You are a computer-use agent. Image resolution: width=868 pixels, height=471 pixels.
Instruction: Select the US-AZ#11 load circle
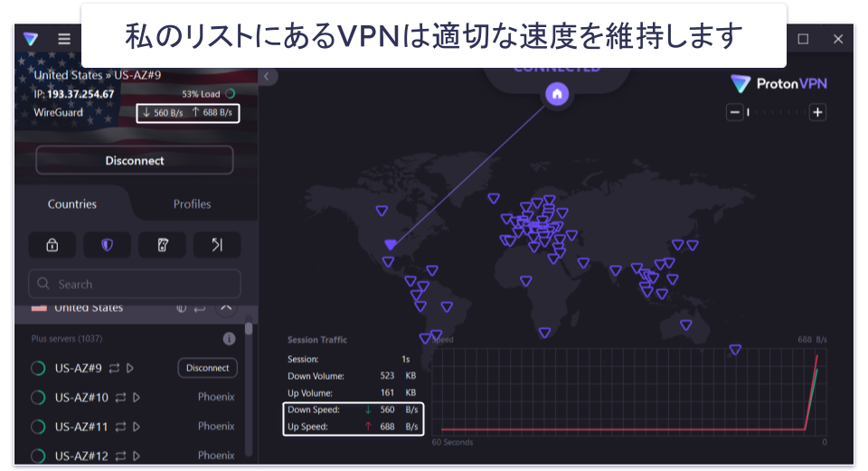point(38,427)
